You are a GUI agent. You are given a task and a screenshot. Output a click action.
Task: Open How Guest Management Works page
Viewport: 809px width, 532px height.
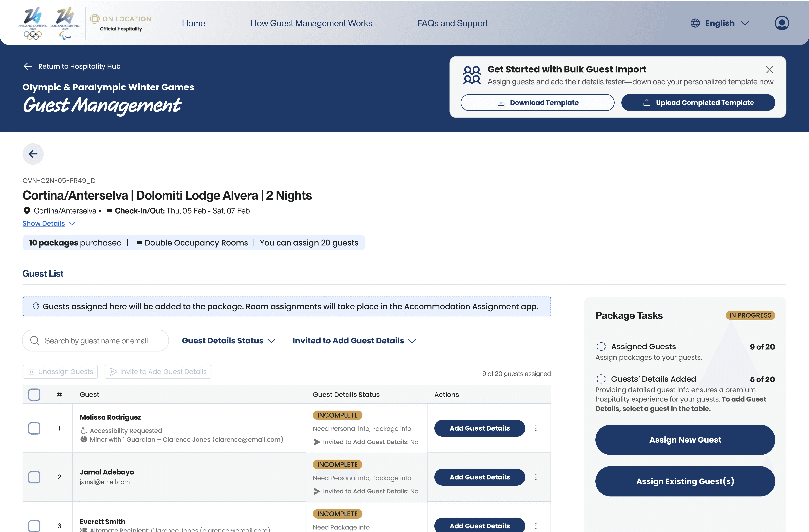(311, 23)
